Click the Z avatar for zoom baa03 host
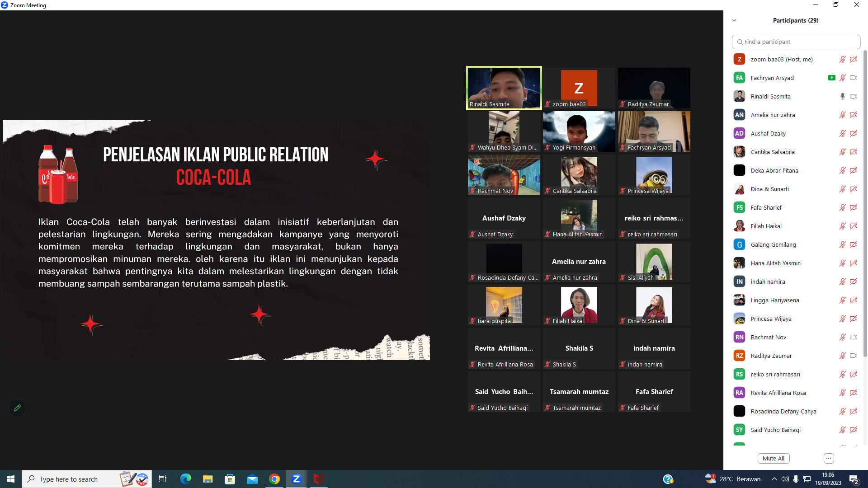868x488 pixels. [739, 59]
